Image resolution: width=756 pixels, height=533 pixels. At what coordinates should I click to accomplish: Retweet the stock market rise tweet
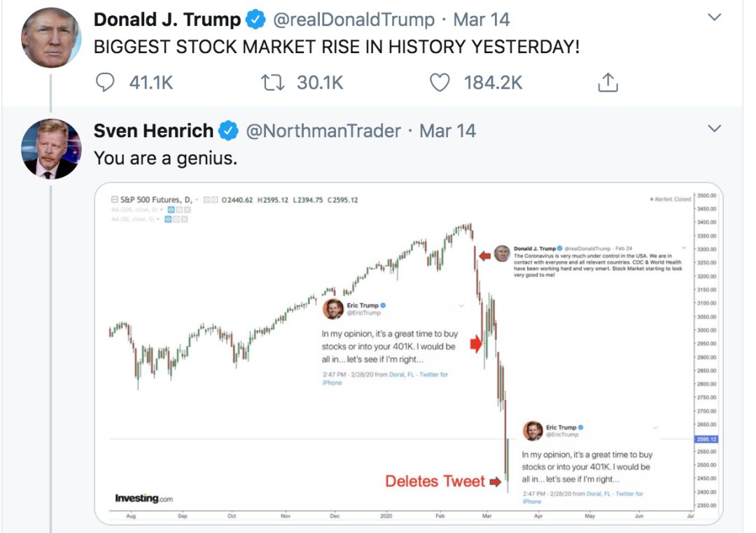269,83
